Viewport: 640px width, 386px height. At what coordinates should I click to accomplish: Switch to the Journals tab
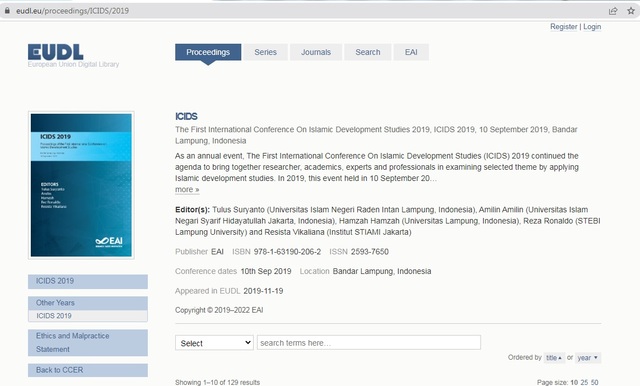click(316, 52)
